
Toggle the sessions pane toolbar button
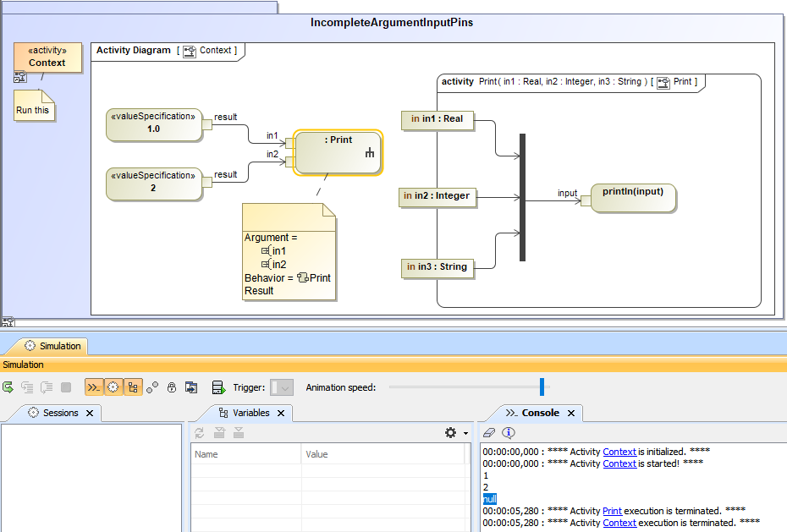pyautogui.click(x=113, y=387)
